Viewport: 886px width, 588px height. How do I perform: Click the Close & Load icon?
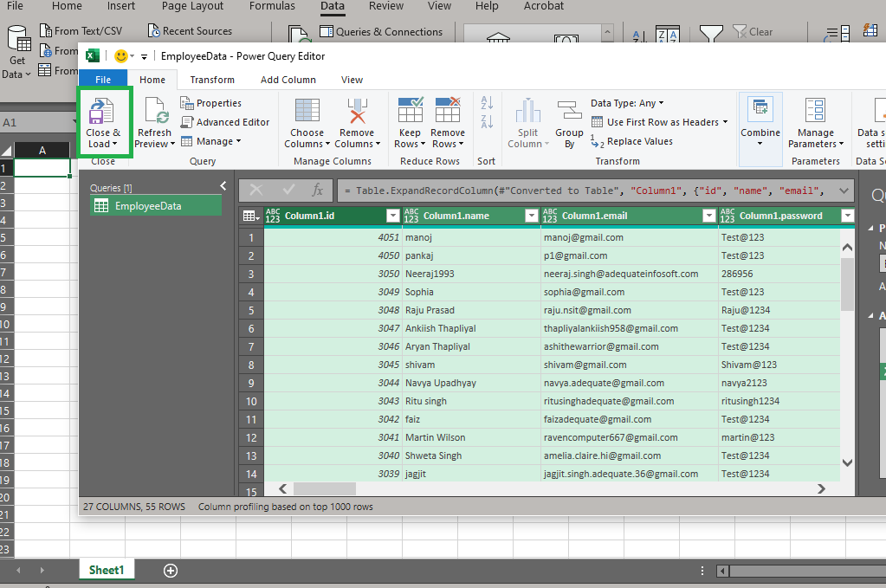[101, 111]
